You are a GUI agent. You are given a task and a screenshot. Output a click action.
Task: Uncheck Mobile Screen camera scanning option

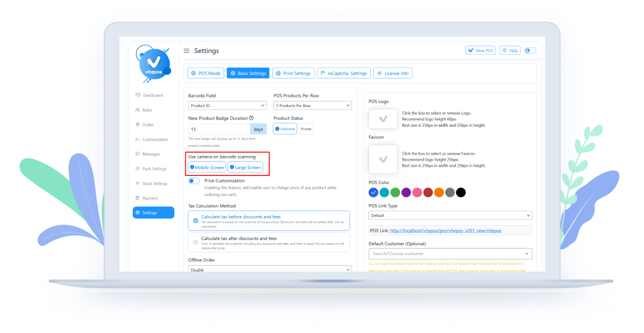[x=206, y=167]
